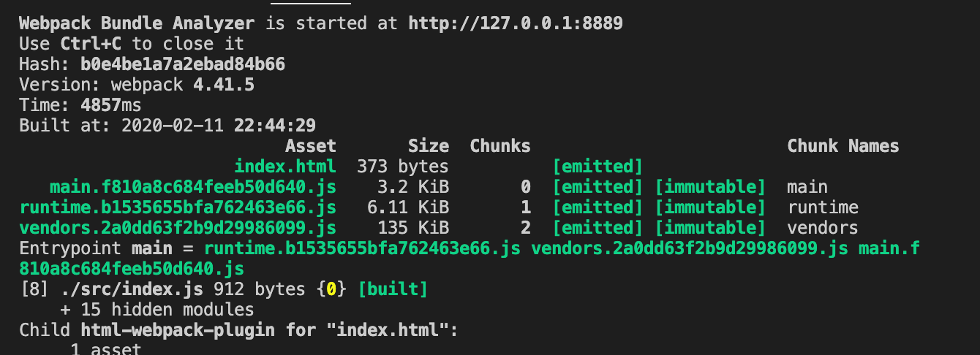Open the http://127.0.0.1:8889 analyzer URL
The height and width of the screenshot is (355, 980).
click(515, 23)
